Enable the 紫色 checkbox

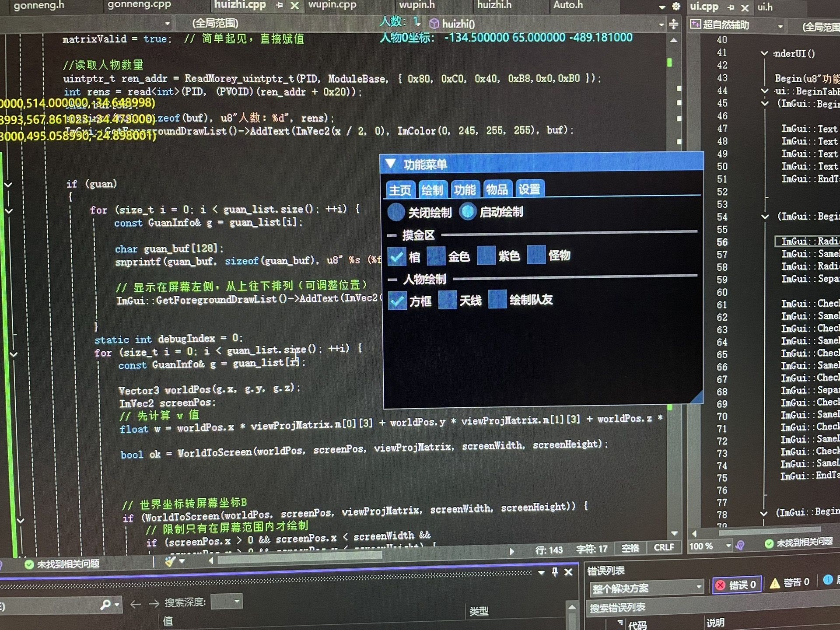(486, 255)
